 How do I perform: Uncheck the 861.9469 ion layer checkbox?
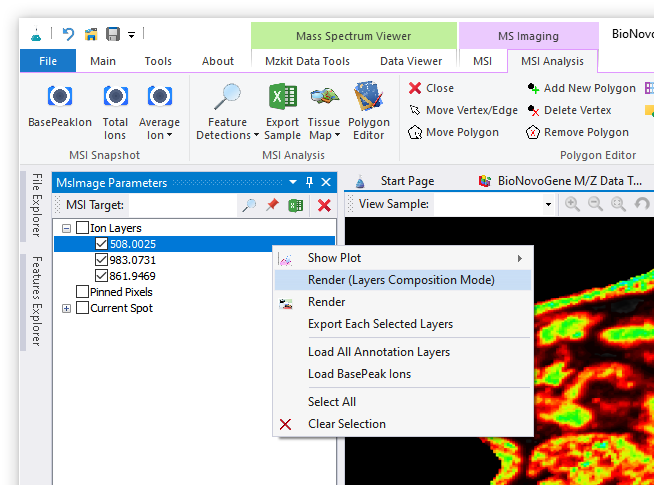tap(100, 276)
